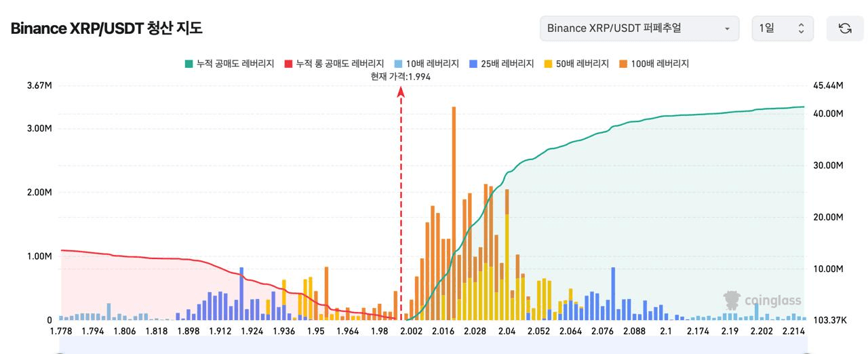Click the 1.00M left axis label
The image size is (868, 354).
pyautogui.click(x=39, y=256)
